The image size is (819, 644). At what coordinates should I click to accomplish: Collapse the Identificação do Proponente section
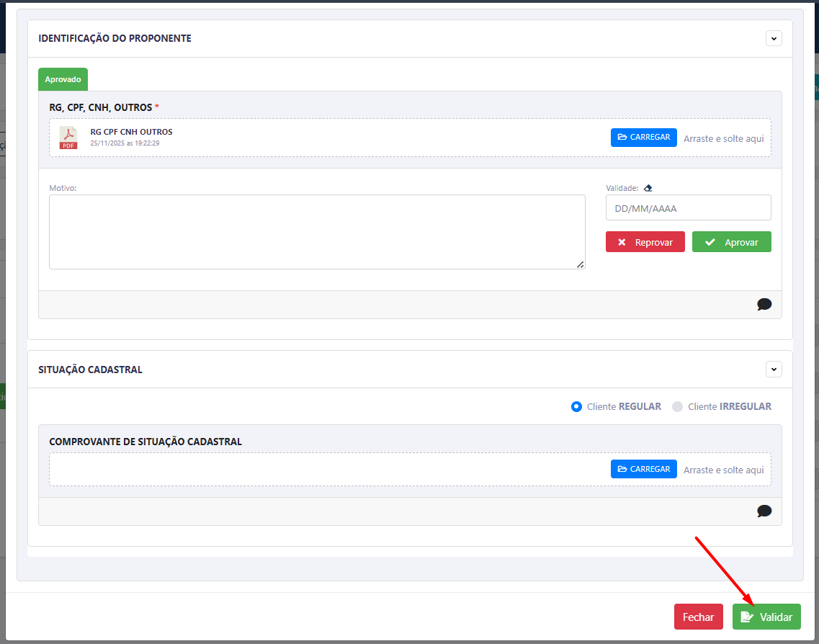point(774,38)
